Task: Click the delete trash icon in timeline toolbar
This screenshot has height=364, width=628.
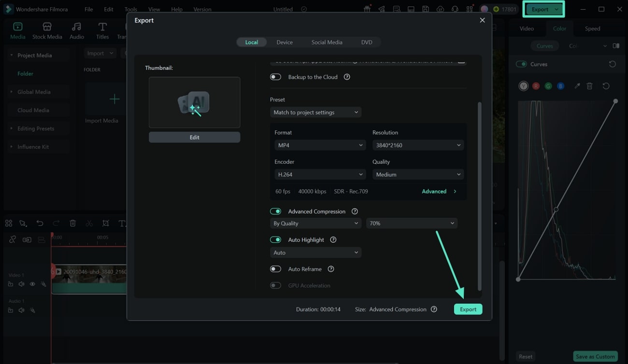Action: coord(72,223)
